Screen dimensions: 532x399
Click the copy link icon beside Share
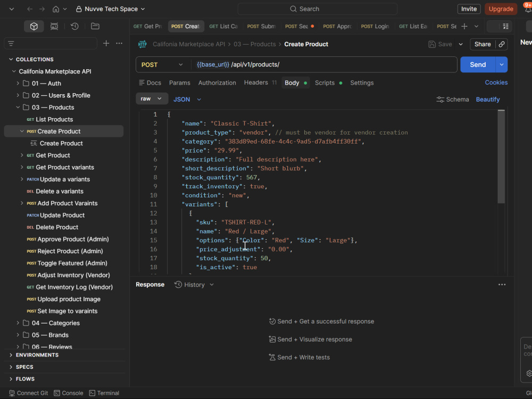(x=502, y=44)
